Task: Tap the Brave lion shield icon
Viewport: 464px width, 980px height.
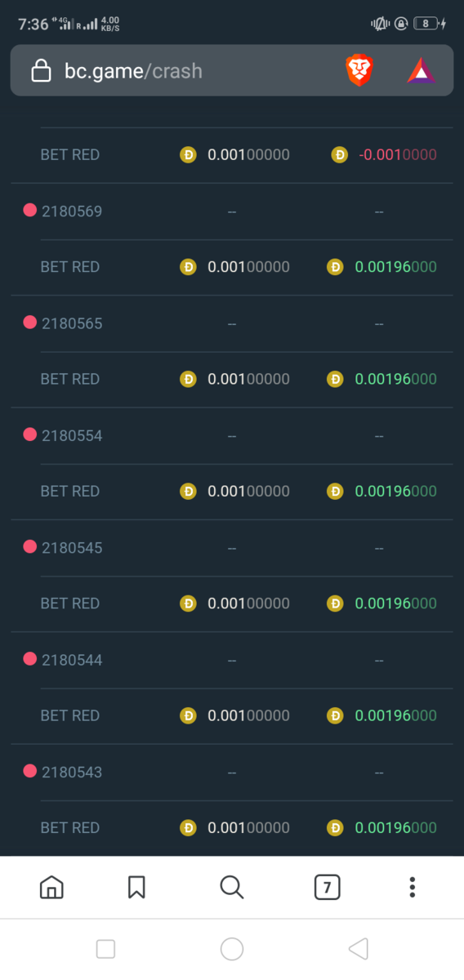Action: [359, 71]
